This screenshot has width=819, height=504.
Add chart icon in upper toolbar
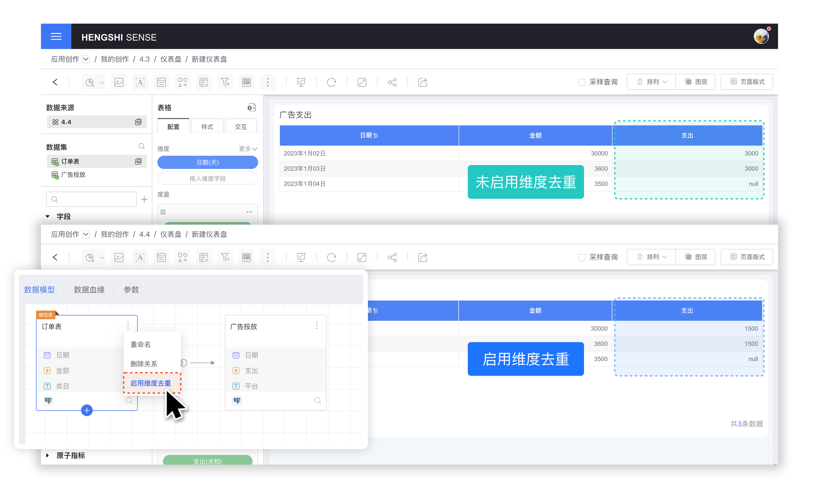click(89, 82)
